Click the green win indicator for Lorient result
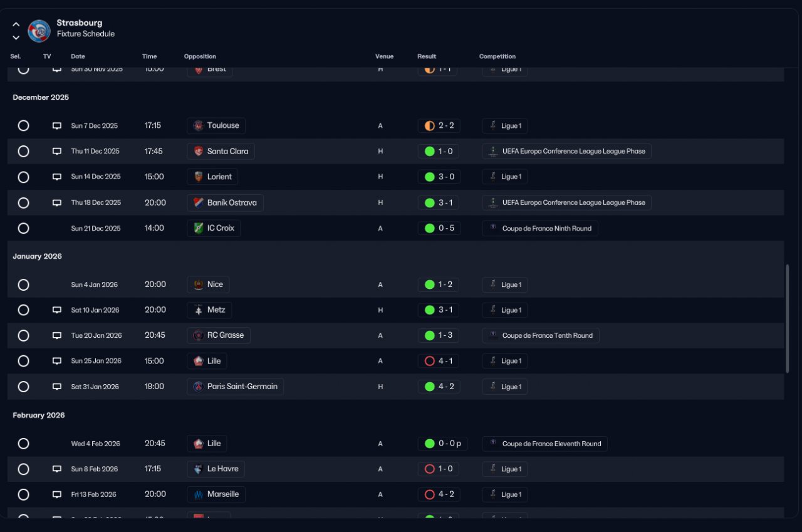 tap(430, 177)
